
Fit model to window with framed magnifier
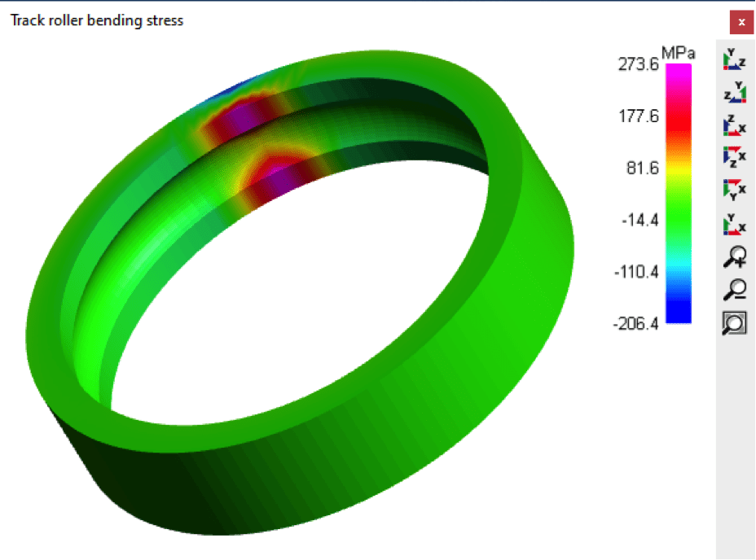tap(735, 323)
